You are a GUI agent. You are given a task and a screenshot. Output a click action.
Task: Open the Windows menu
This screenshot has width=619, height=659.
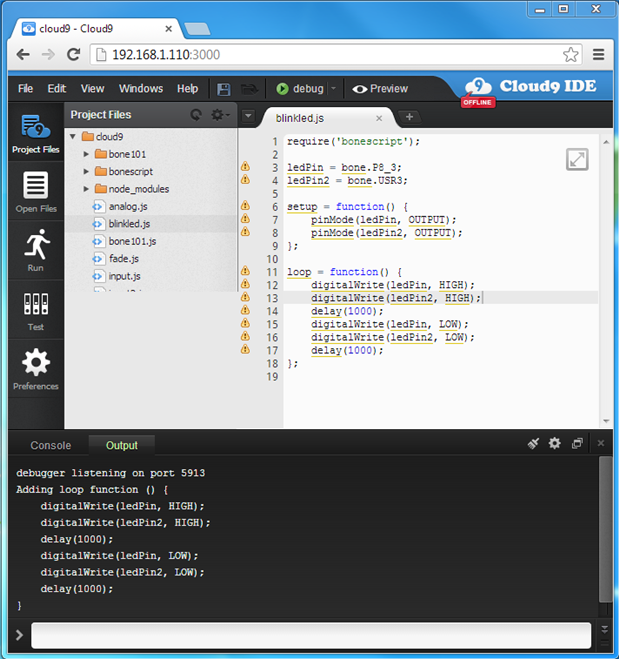(x=141, y=89)
